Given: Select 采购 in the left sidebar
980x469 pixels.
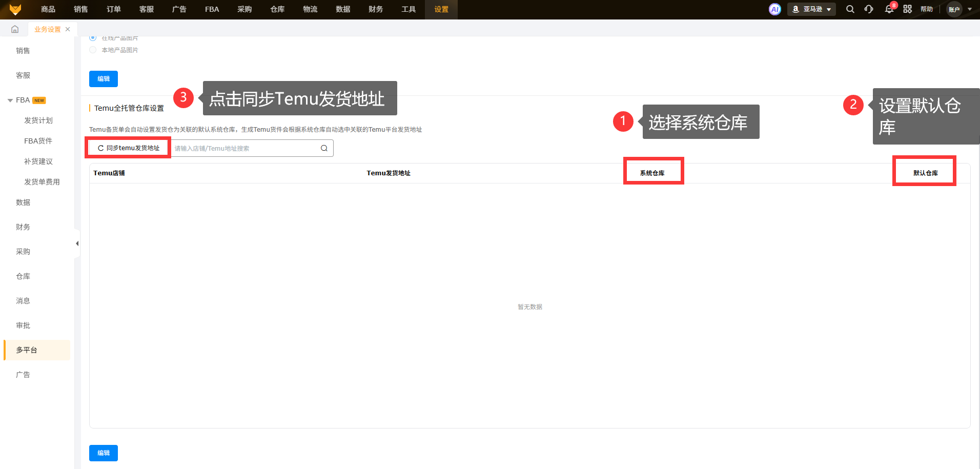Looking at the screenshot, I should coord(23,252).
